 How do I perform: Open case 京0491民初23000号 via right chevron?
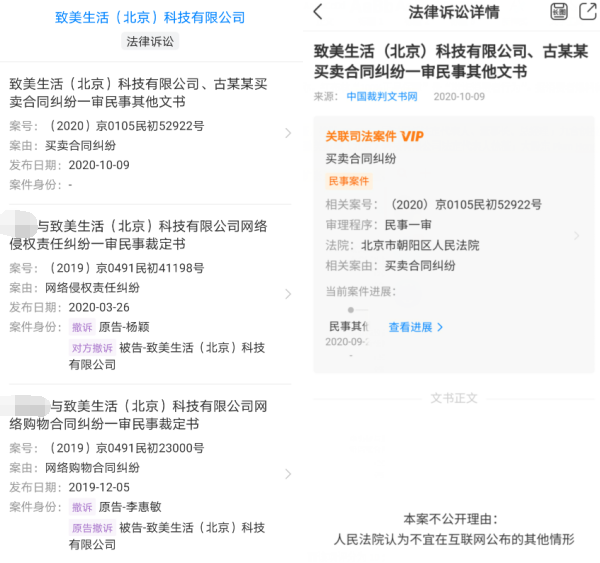coord(288,474)
